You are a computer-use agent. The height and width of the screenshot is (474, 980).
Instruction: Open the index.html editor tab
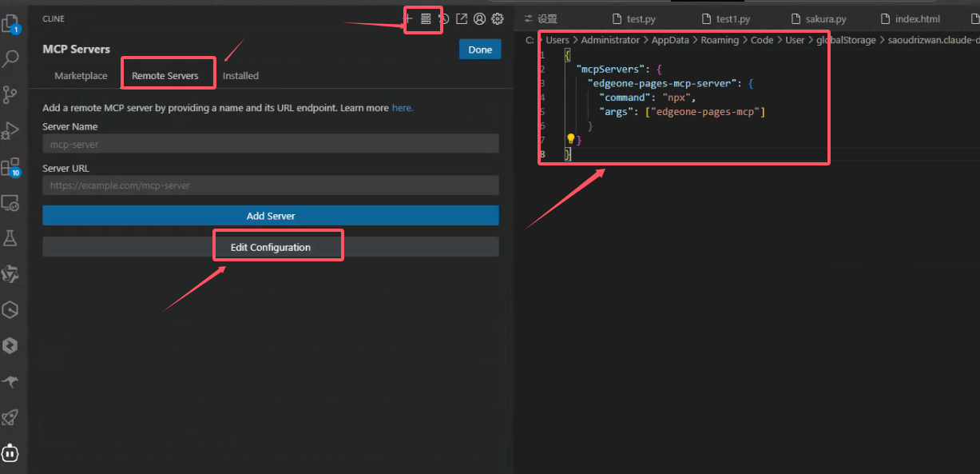click(x=911, y=18)
